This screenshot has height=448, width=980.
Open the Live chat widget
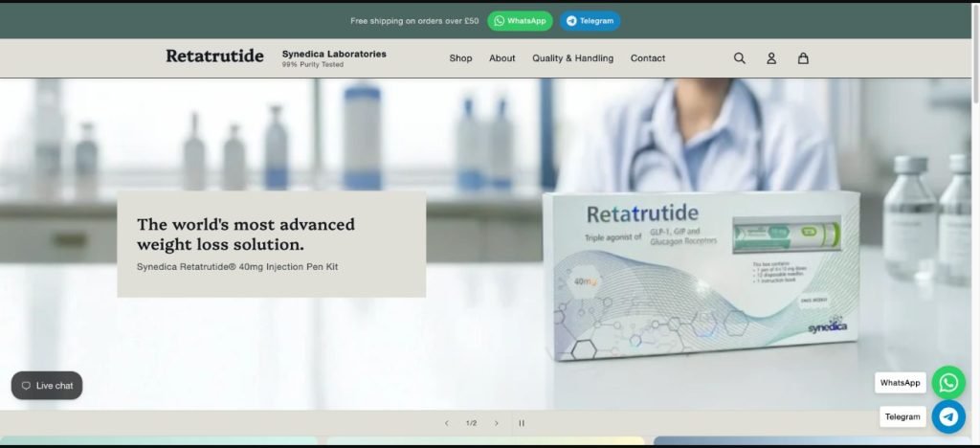(x=47, y=386)
